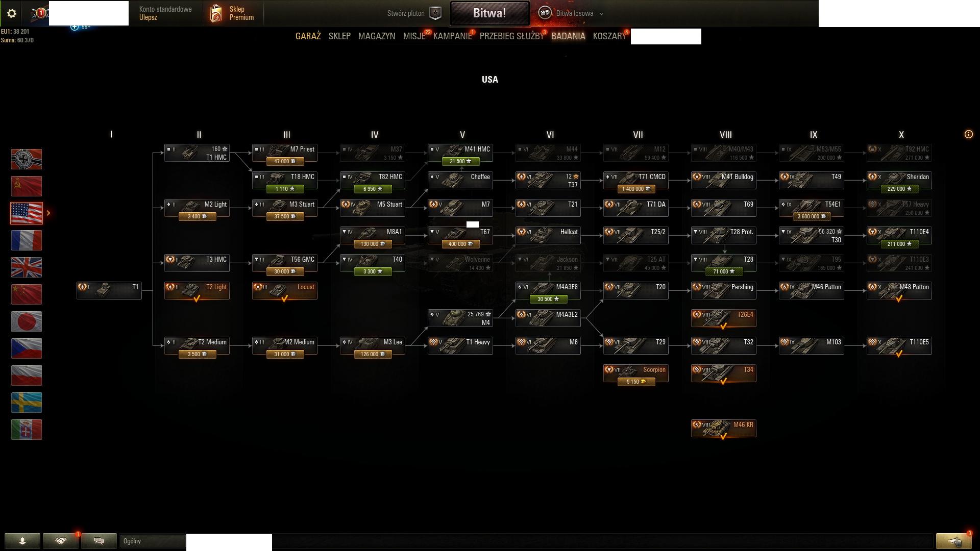
Task: Select the USA nation flag
Action: (x=27, y=213)
